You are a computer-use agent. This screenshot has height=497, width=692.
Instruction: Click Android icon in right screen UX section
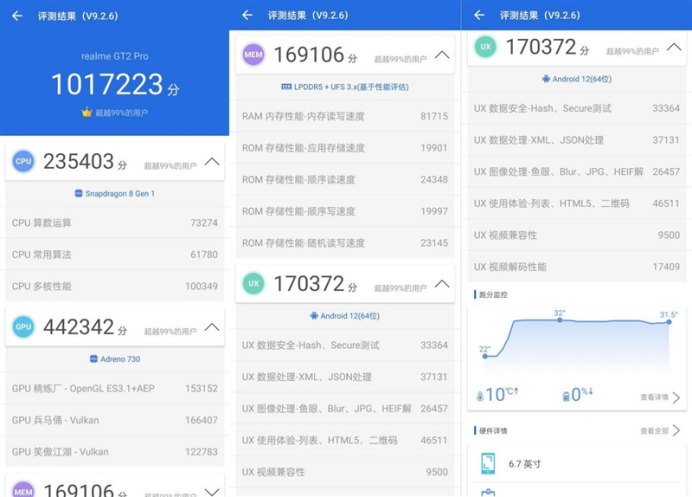546,79
